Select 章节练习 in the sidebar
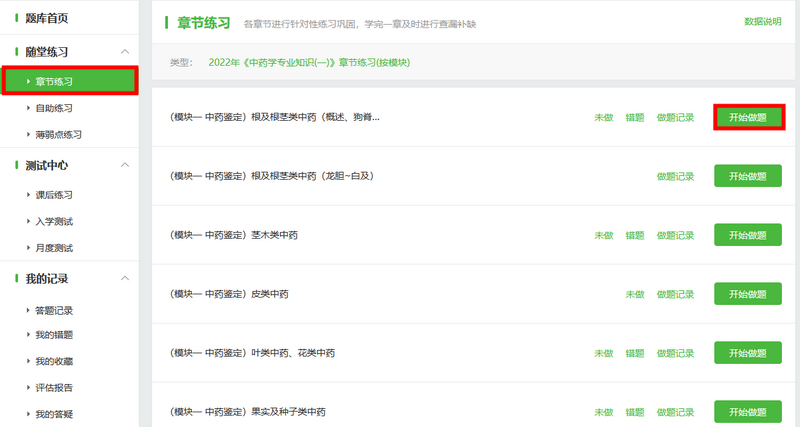The height and width of the screenshot is (427, 800). pos(53,82)
